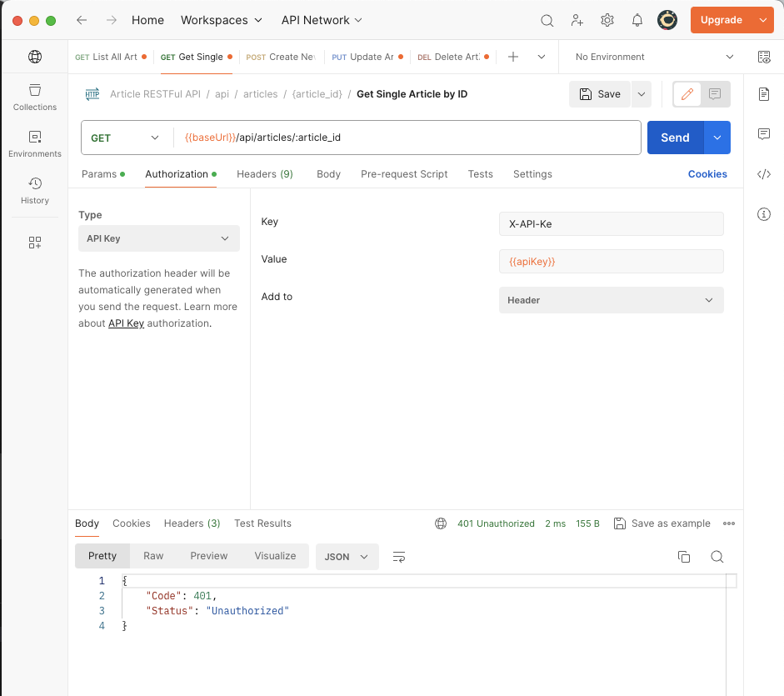Switch to comment mode icon
This screenshot has height=696, width=784.
pyautogui.click(x=715, y=94)
